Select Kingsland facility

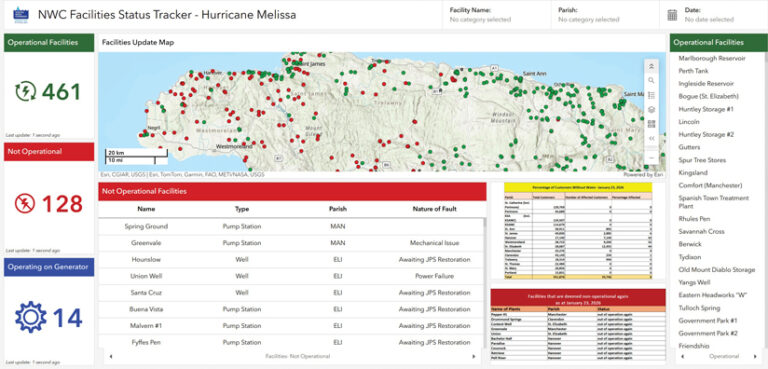(693, 173)
